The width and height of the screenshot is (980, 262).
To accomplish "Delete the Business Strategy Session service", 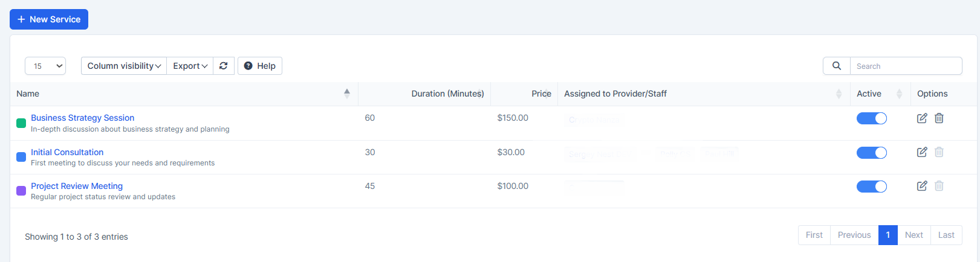I will click(x=939, y=118).
